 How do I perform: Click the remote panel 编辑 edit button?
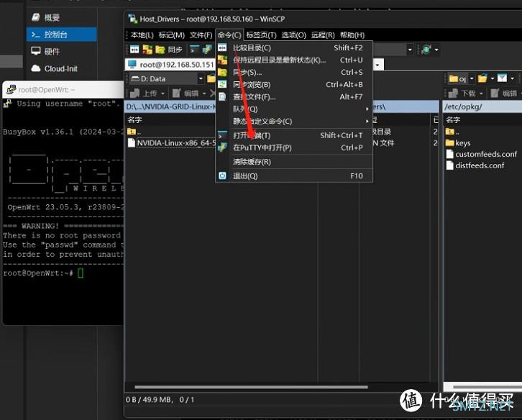pyautogui.click(x=504, y=93)
